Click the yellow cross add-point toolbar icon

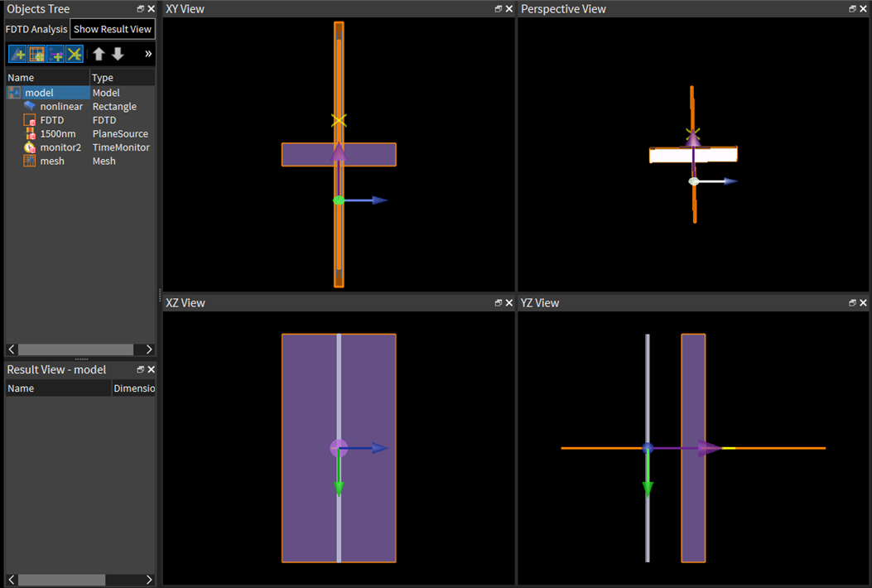tap(75, 54)
